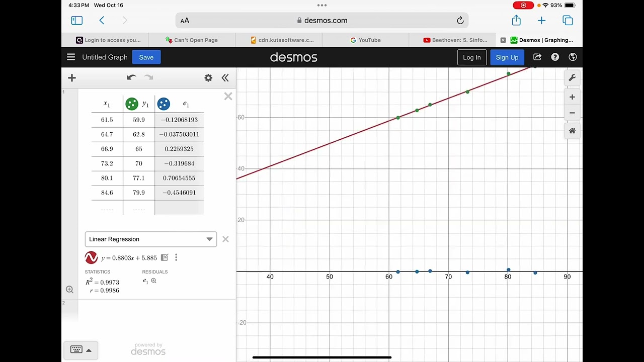This screenshot has width=644, height=362.
Task: Rename the Untitled Graph title
Action: coord(105,57)
